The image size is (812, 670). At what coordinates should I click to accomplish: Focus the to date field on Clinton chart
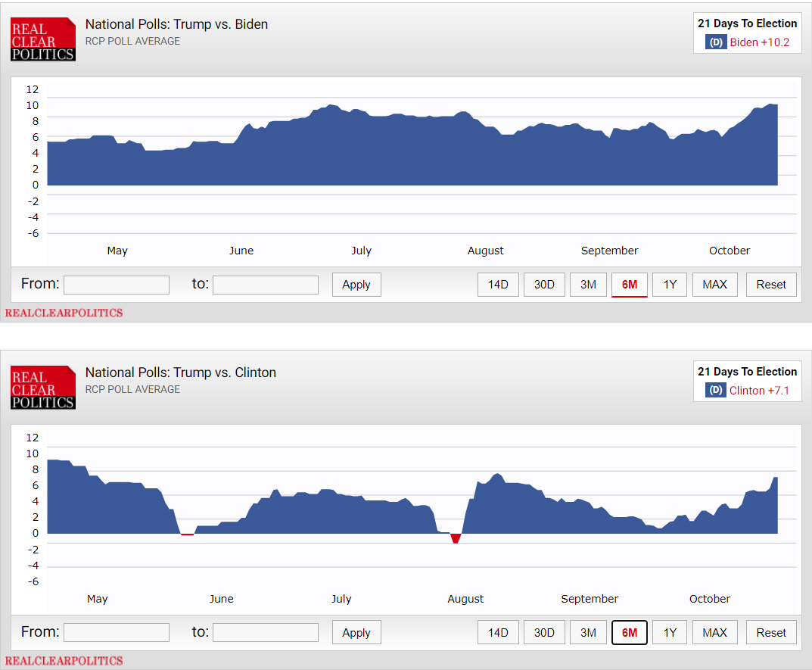click(x=266, y=633)
